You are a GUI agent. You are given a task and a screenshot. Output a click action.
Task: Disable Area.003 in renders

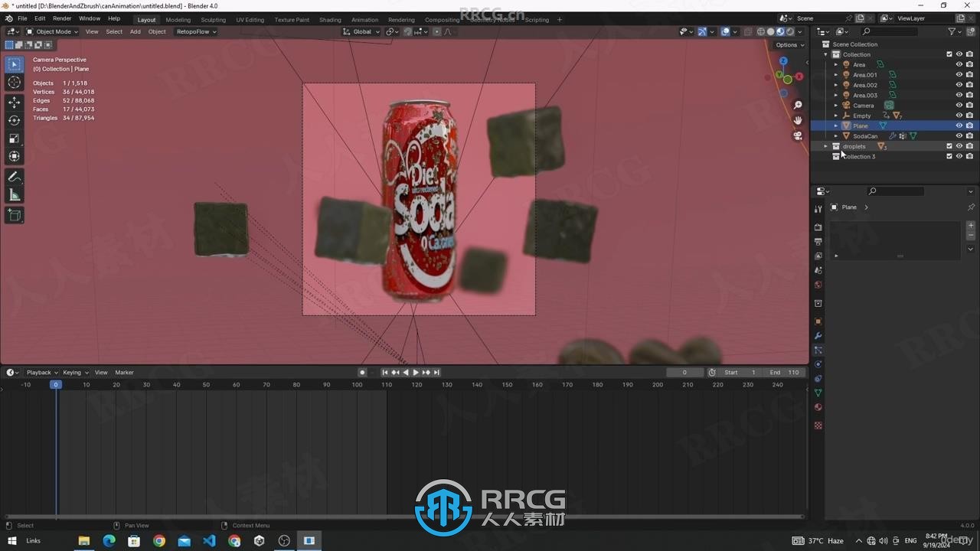tap(969, 95)
